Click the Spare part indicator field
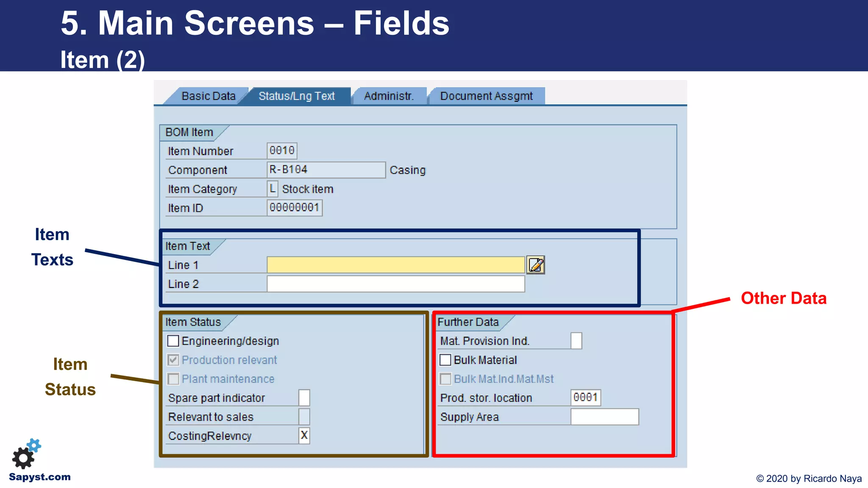This screenshot has width=868, height=488. (x=304, y=398)
